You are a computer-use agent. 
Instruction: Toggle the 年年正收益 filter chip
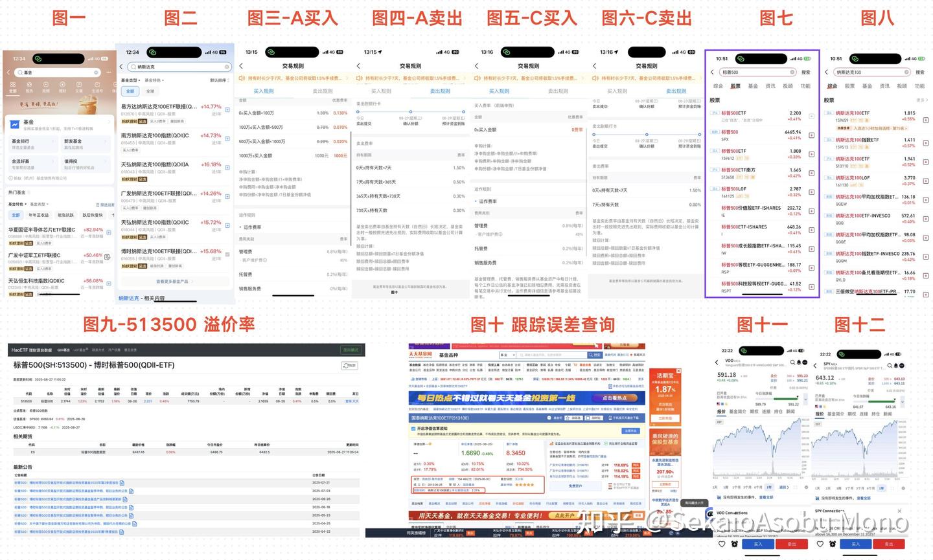coord(40,214)
